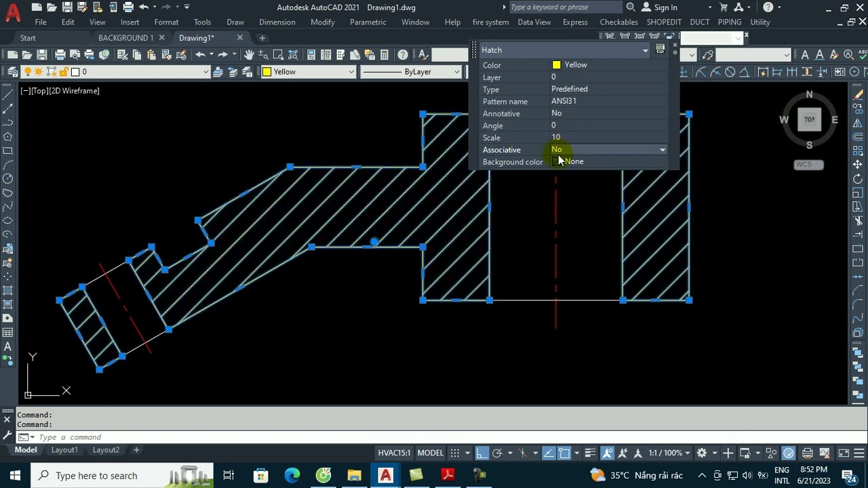Screen dimensions: 868x488
Task: Click the Diameter dimension icon
Action: pos(730,72)
